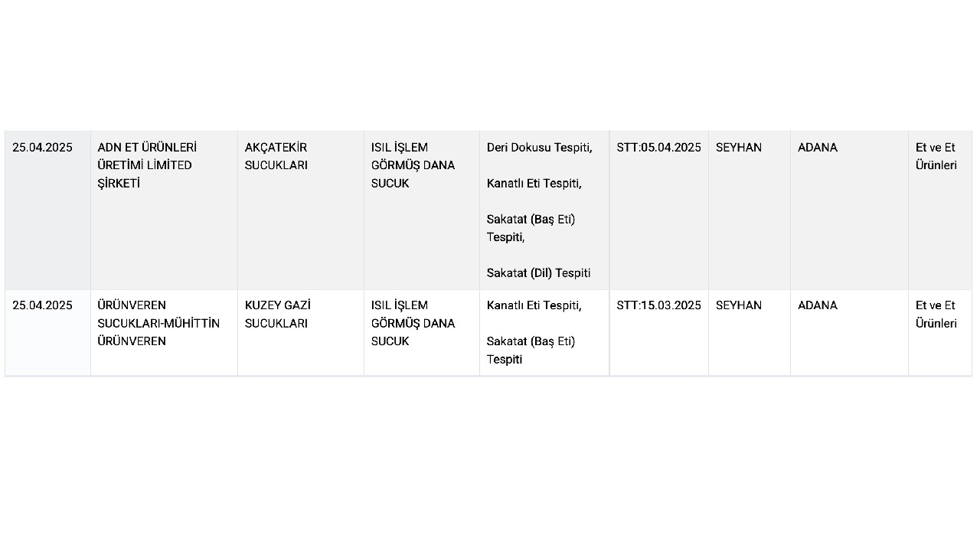Select the STT:15.03.2025 cell
The image size is (980, 551).
coord(659,333)
